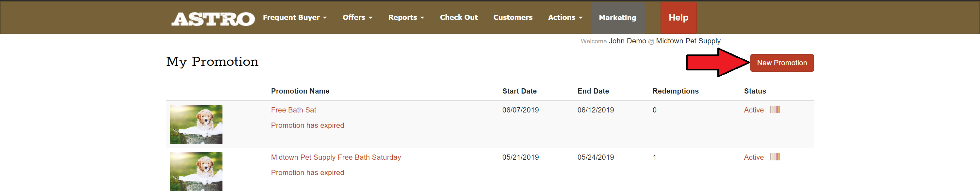
Task: Open the Customers page
Action: coord(513,18)
